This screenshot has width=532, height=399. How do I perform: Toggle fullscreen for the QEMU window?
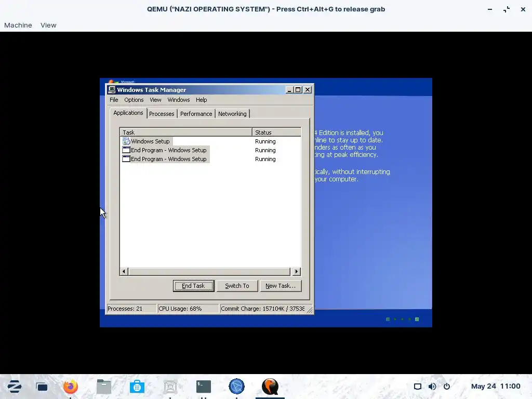click(x=507, y=9)
